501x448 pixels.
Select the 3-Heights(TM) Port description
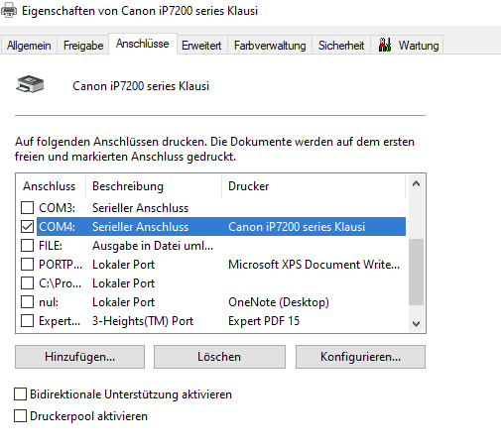coord(143,321)
